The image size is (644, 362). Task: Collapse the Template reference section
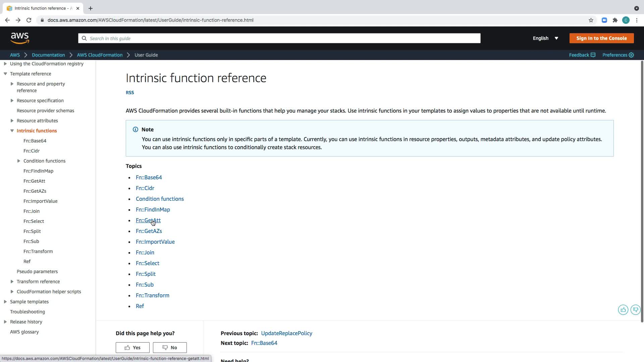[x=5, y=74]
